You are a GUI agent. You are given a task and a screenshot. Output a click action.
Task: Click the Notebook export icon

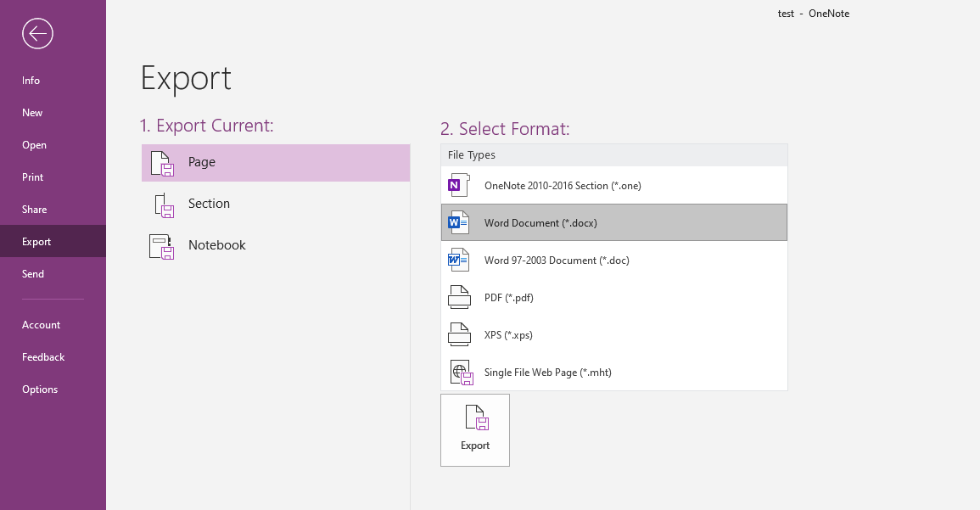[161, 246]
